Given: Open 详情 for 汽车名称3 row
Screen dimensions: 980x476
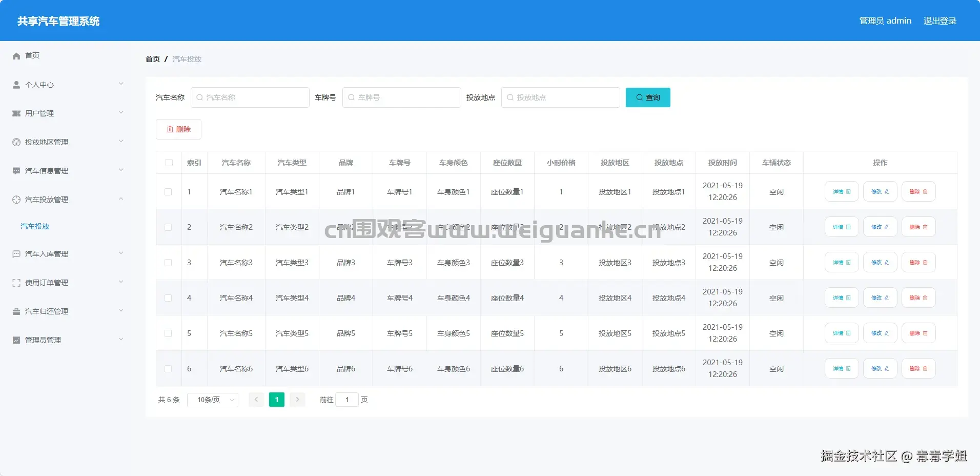Looking at the screenshot, I should click(x=842, y=262).
